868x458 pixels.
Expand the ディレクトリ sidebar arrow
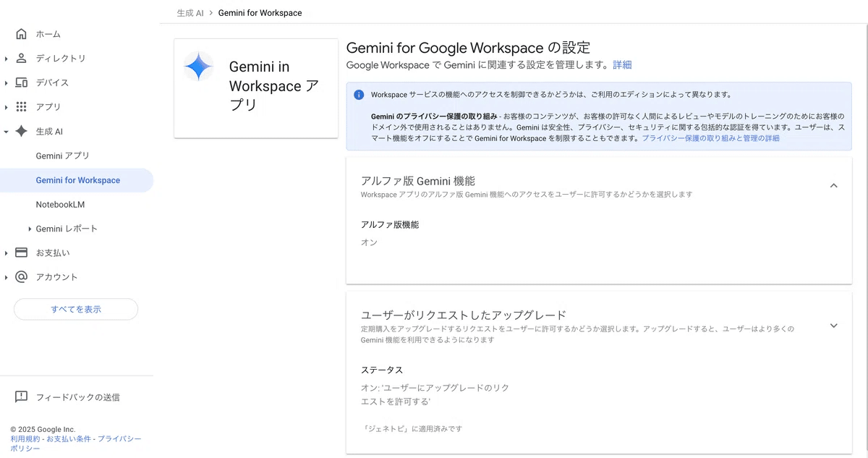7,59
